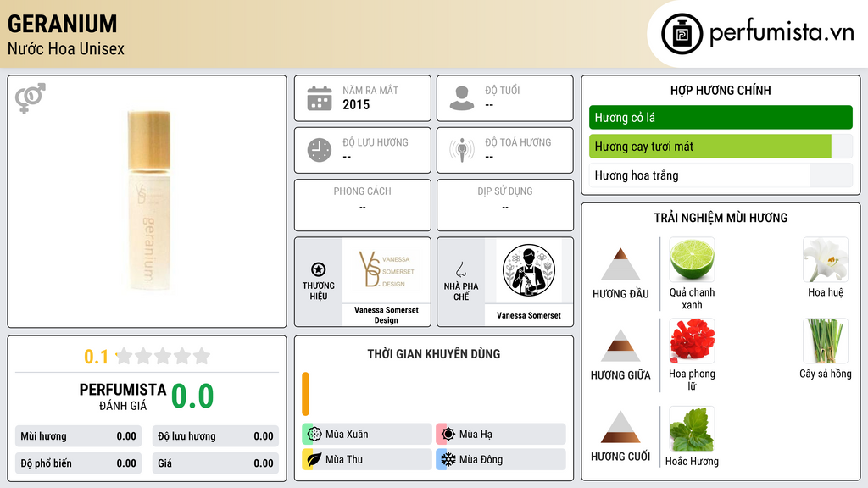The image size is (868, 488).
Task: Click the Hương Cuối pyramid icon
Action: coord(620,427)
